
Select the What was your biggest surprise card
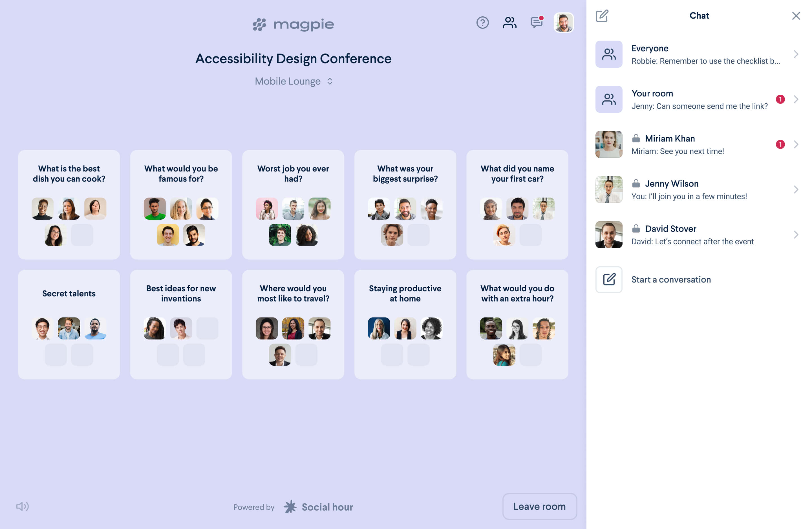(x=405, y=204)
